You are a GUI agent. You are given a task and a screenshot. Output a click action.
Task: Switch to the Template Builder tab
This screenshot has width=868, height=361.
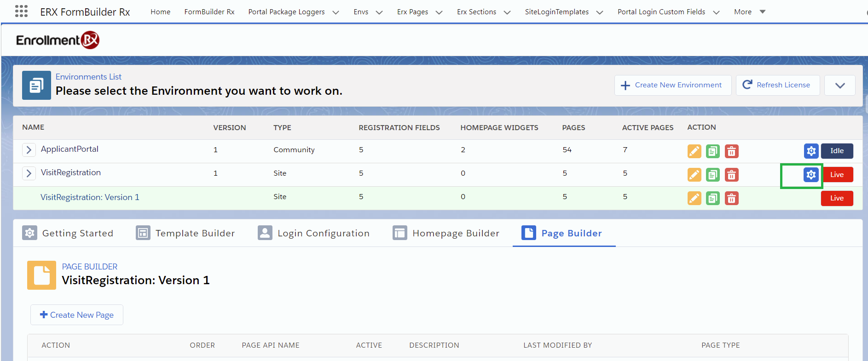(185, 233)
